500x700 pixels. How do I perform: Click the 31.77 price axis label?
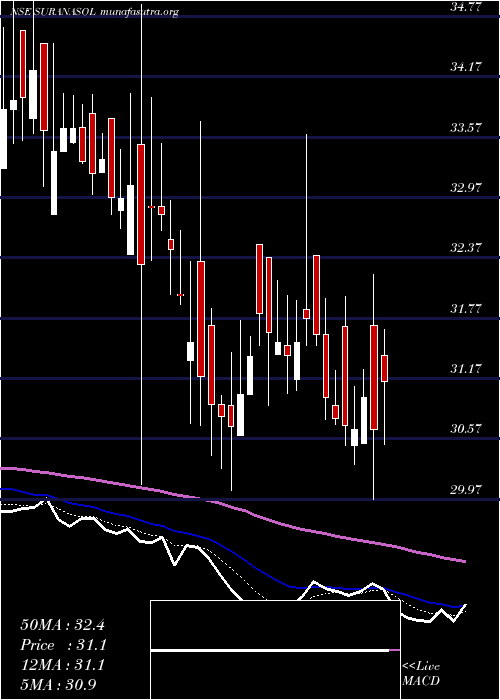click(467, 308)
